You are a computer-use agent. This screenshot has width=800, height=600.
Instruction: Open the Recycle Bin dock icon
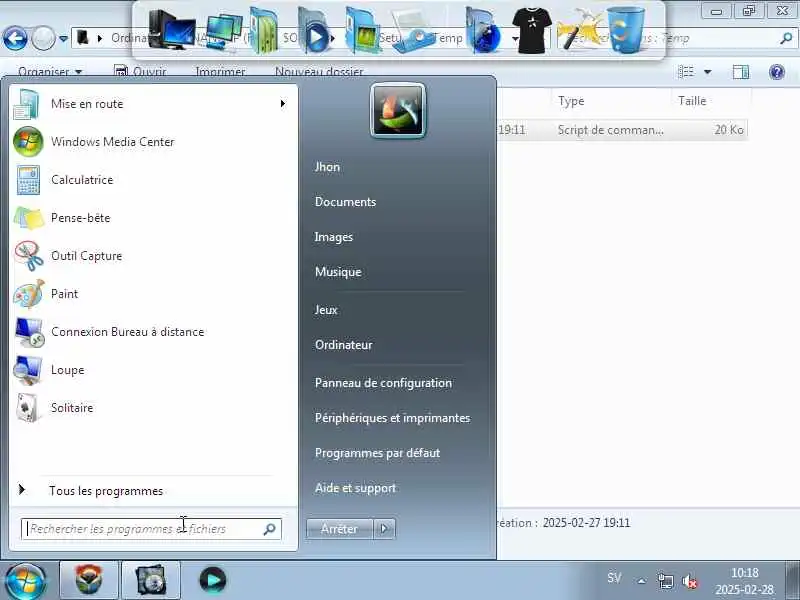626,30
